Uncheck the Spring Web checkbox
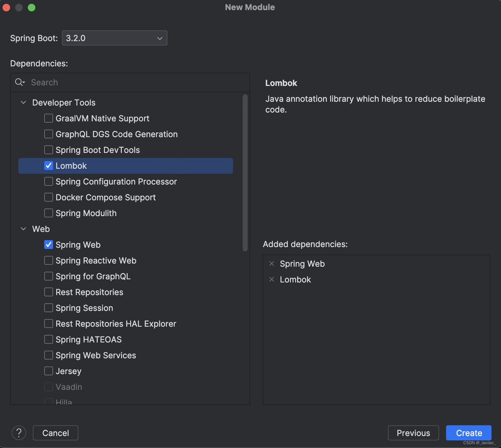501x448 pixels. click(x=49, y=245)
